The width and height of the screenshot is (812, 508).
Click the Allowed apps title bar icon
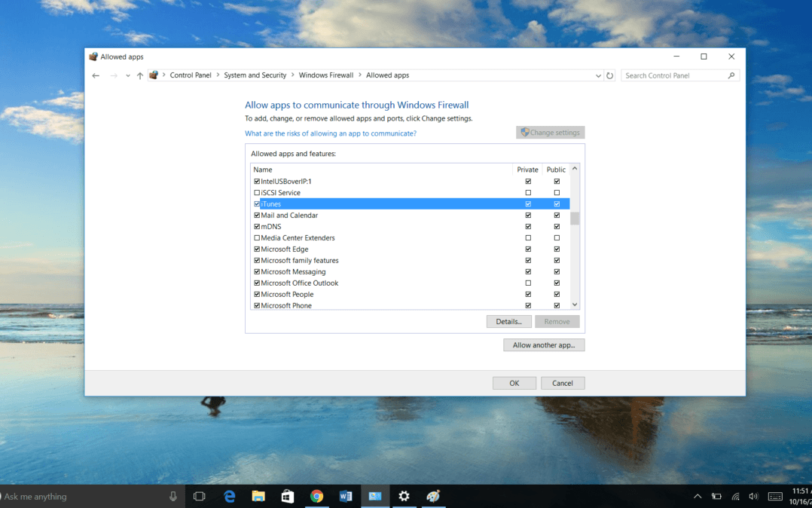(x=93, y=57)
